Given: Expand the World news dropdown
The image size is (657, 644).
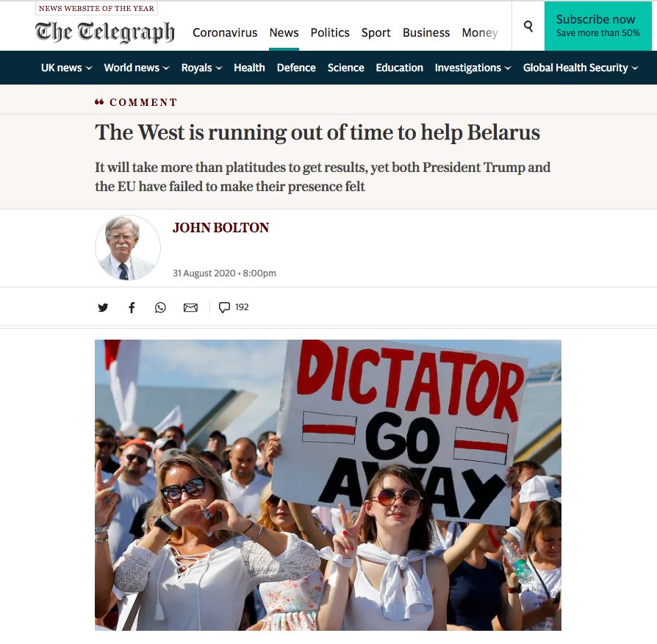Looking at the screenshot, I should [x=137, y=68].
